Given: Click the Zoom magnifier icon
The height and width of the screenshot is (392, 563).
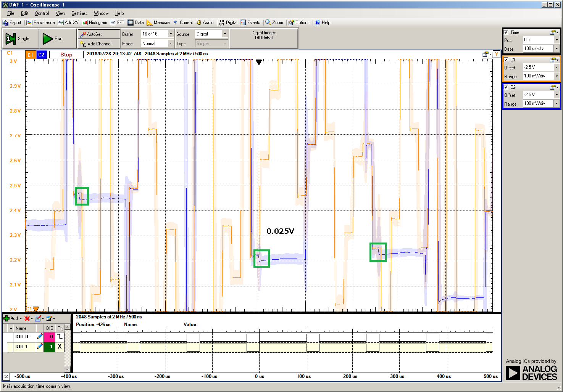Looking at the screenshot, I should (x=268, y=22).
